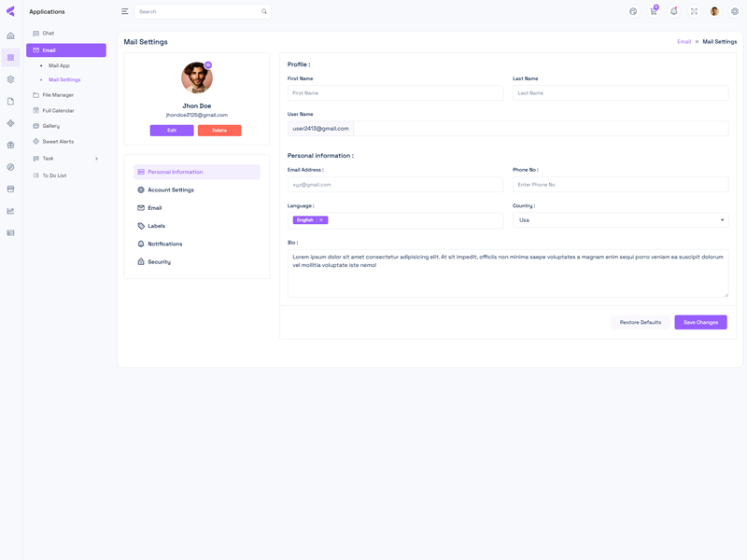Click the Save Changes button
Screen dimensions: 747x560
pyautogui.click(x=700, y=322)
